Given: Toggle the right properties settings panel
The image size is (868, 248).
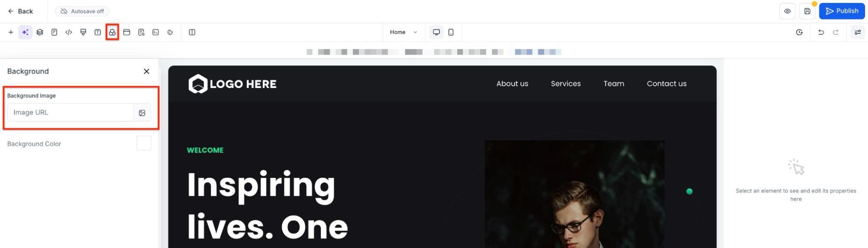Looking at the screenshot, I should tap(857, 32).
